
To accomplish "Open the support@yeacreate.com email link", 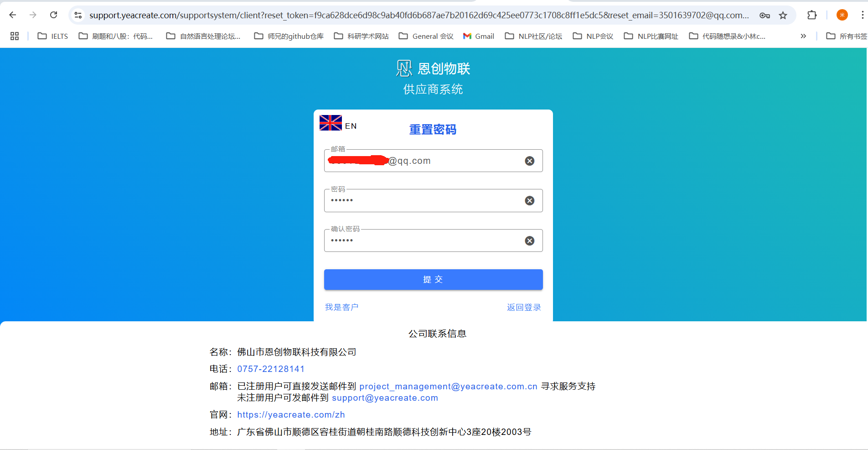I will (385, 398).
